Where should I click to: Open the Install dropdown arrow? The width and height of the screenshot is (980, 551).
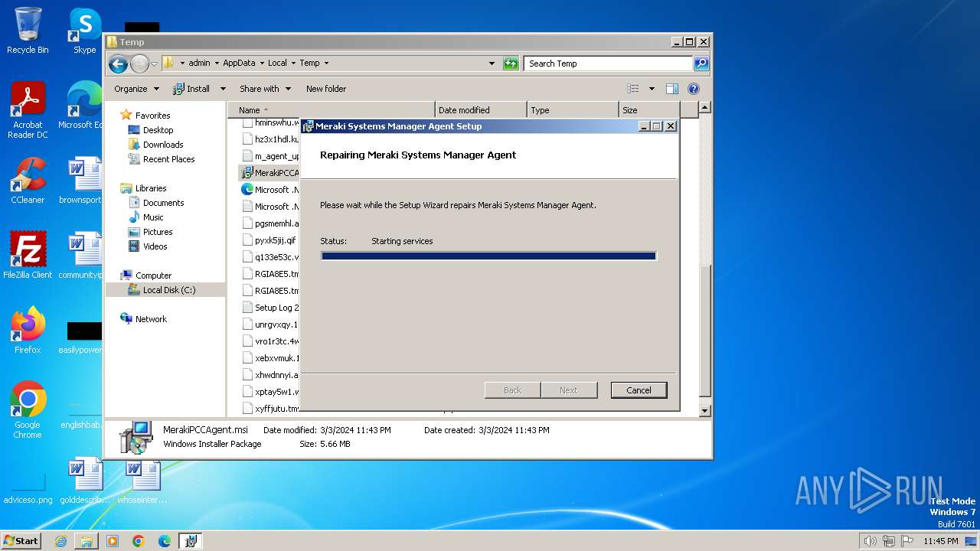point(223,89)
